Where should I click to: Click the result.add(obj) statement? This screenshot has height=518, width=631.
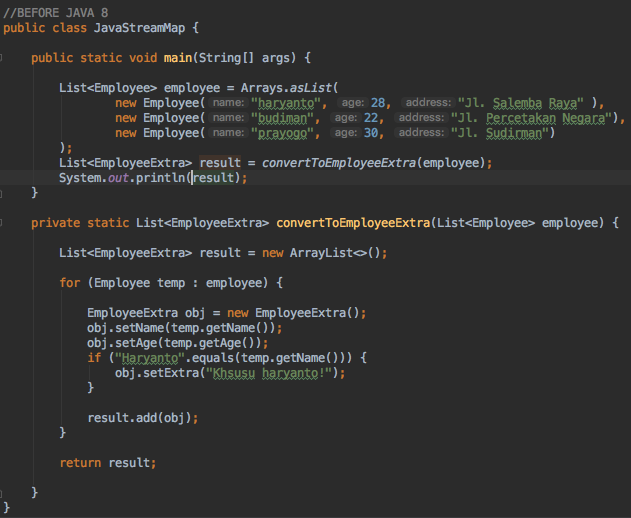[x=143, y=418]
